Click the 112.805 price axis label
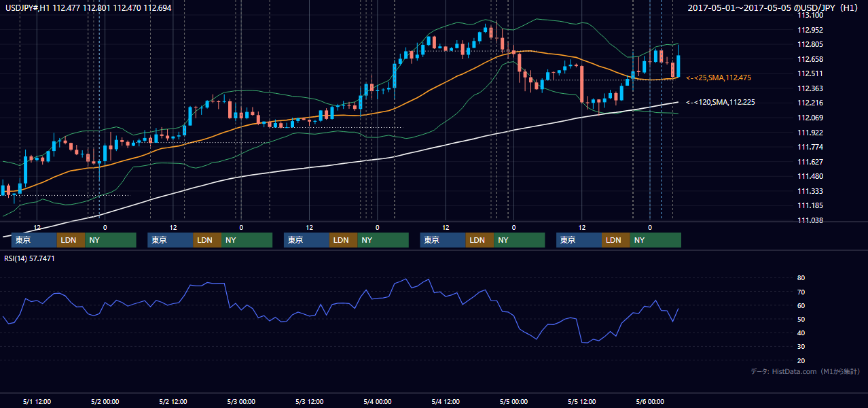Viewport: 868px width, 408px height. tap(811, 44)
